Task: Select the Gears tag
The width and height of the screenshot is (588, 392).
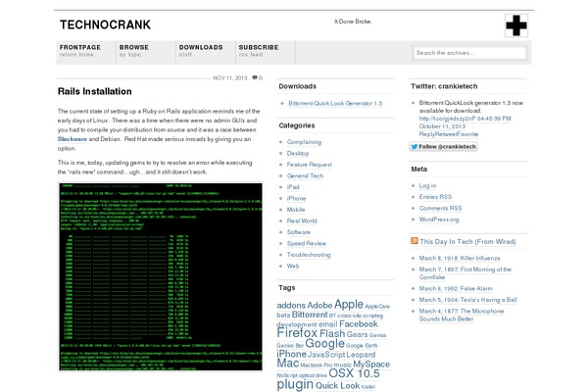Action: 357,334
